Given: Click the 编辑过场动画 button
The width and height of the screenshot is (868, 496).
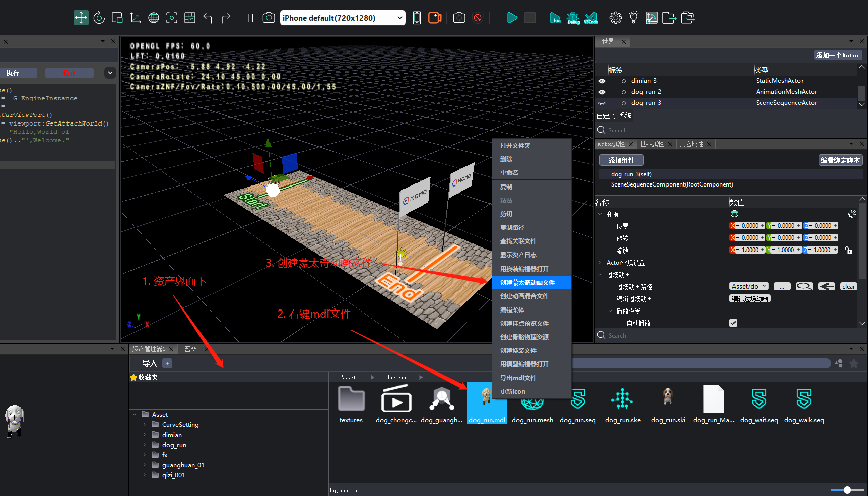Looking at the screenshot, I should click(750, 299).
